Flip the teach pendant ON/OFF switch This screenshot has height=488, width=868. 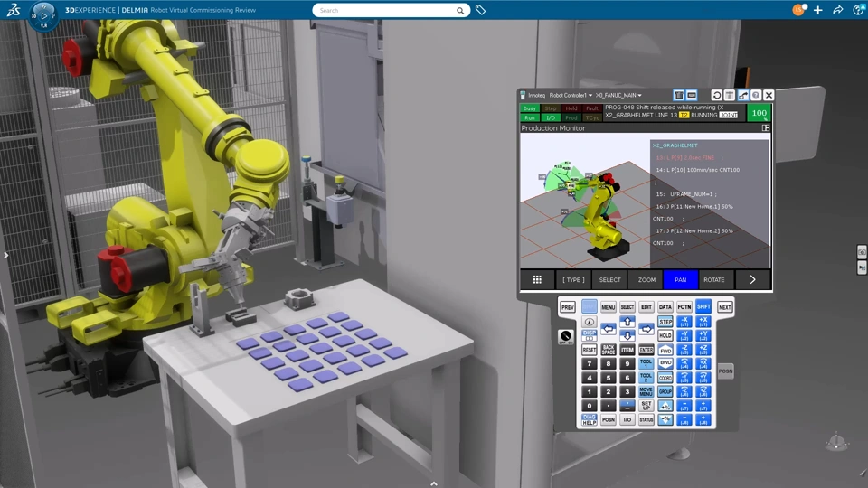point(565,336)
